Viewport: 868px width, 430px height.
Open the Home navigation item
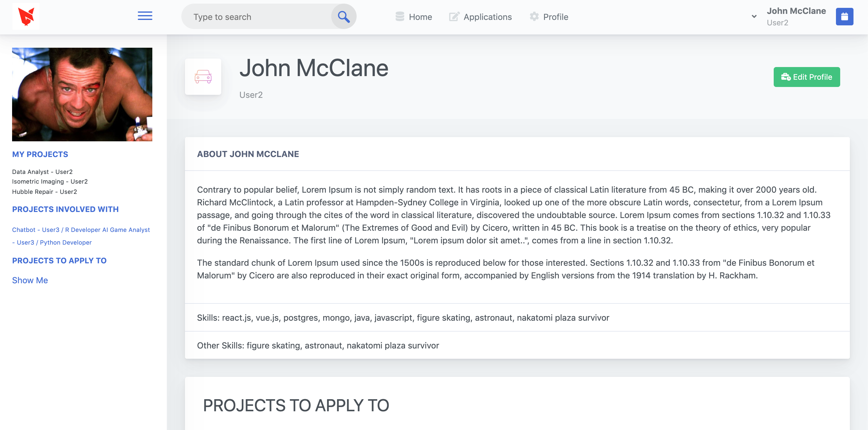pyautogui.click(x=420, y=17)
